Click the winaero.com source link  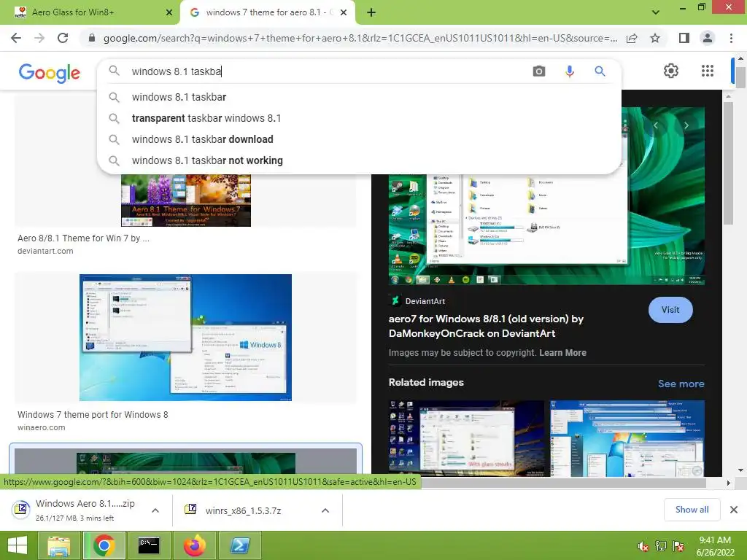click(42, 427)
